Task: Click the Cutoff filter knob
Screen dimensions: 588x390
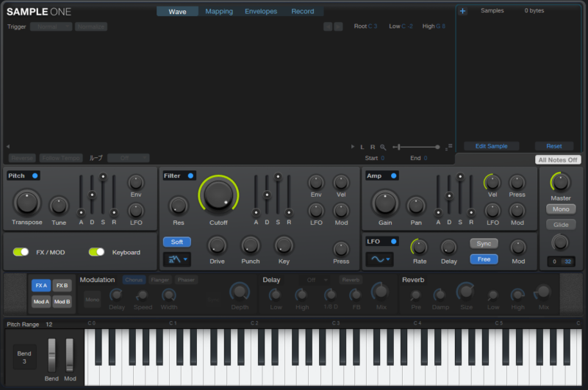Action: tap(218, 195)
